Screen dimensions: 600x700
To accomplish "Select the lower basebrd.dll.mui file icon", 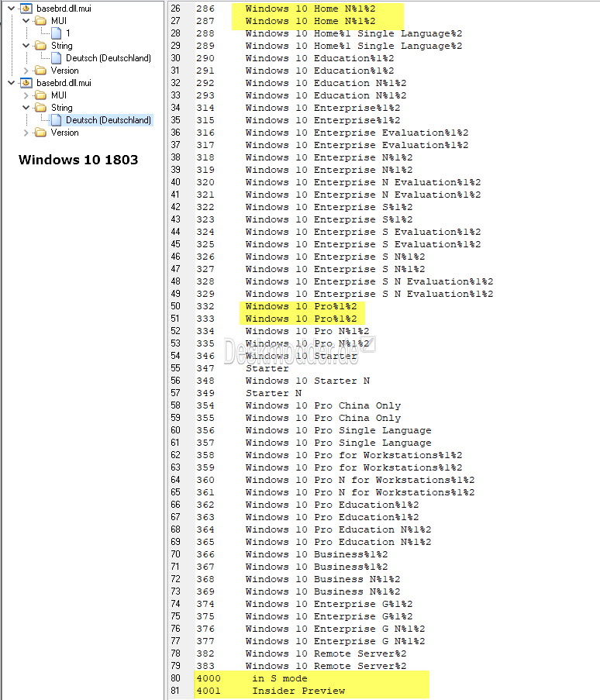I will click(x=26, y=83).
